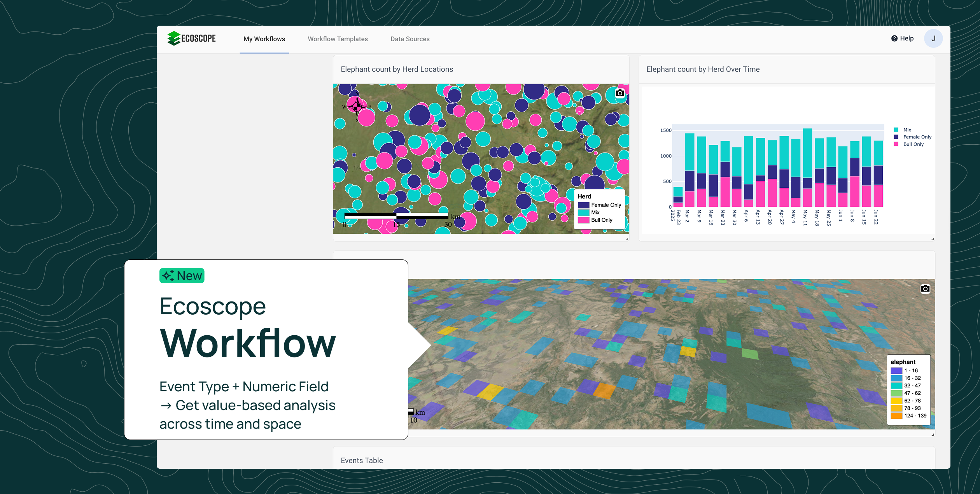This screenshot has height=494, width=980.
Task: Click resize handle of 3D grid map panel
Action: 933,434
